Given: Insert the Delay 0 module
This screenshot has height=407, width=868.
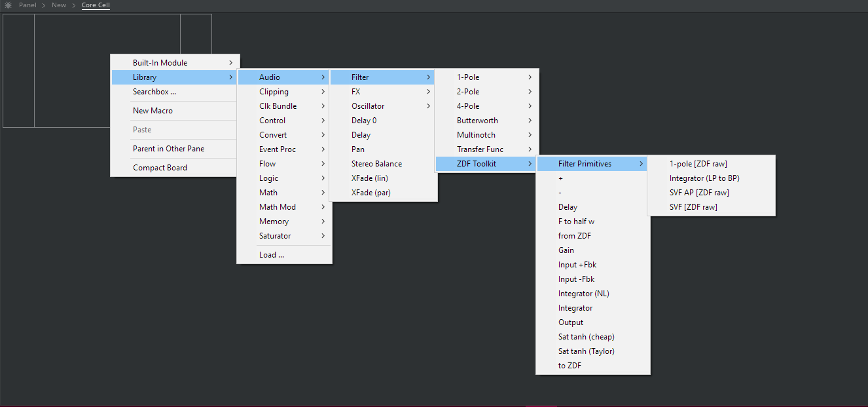Looking at the screenshot, I should click(x=383, y=121).
